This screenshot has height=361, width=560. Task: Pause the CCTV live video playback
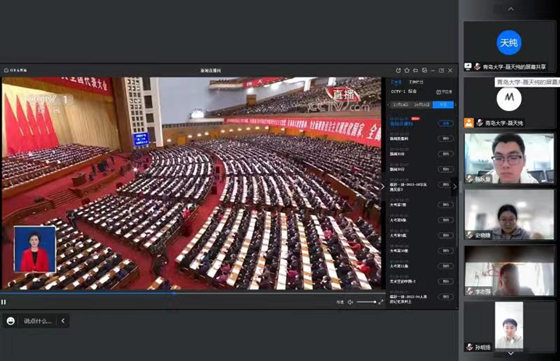coord(4,302)
